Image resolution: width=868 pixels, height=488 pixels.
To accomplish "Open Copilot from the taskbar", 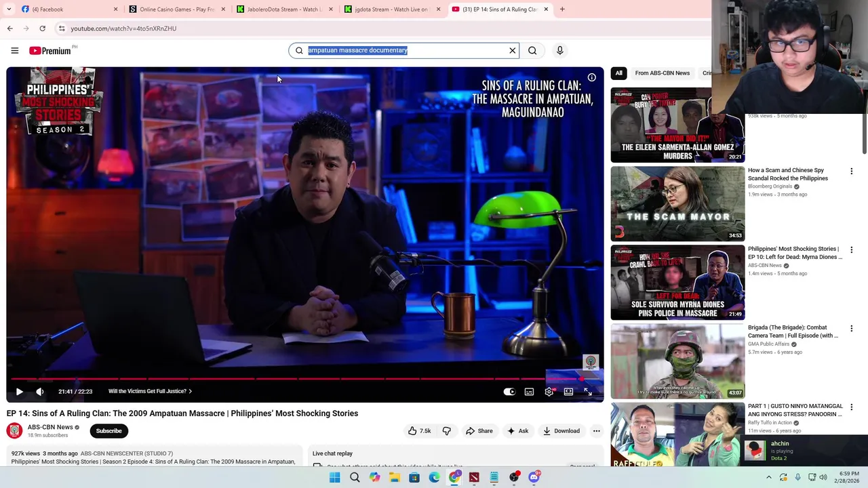I will (374, 477).
